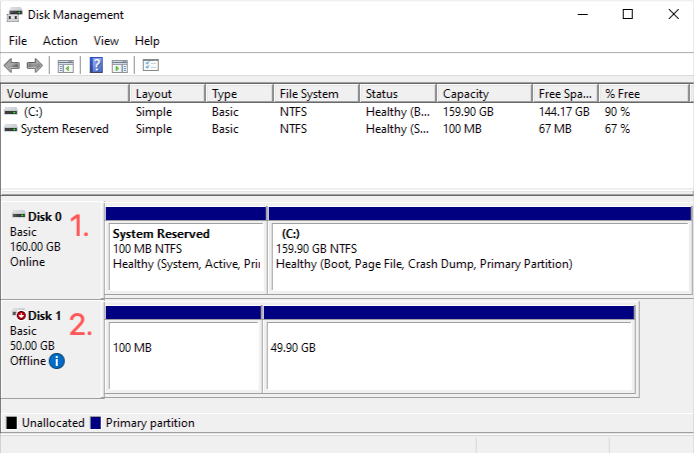694x453 pixels.
Task: Click the 159.90 GB capacity cell
Action: pyautogui.click(x=468, y=112)
